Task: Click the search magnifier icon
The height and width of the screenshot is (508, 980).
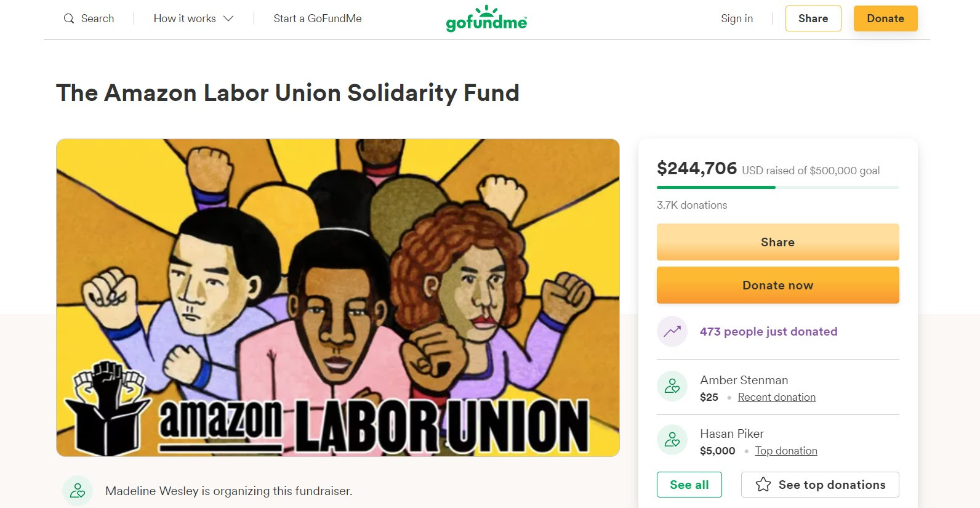Action: pyautogui.click(x=68, y=18)
